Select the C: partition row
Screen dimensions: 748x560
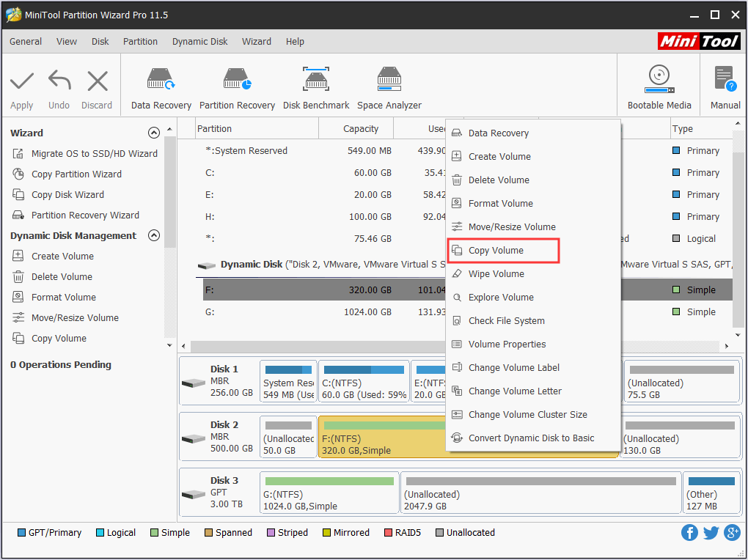[324, 173]
